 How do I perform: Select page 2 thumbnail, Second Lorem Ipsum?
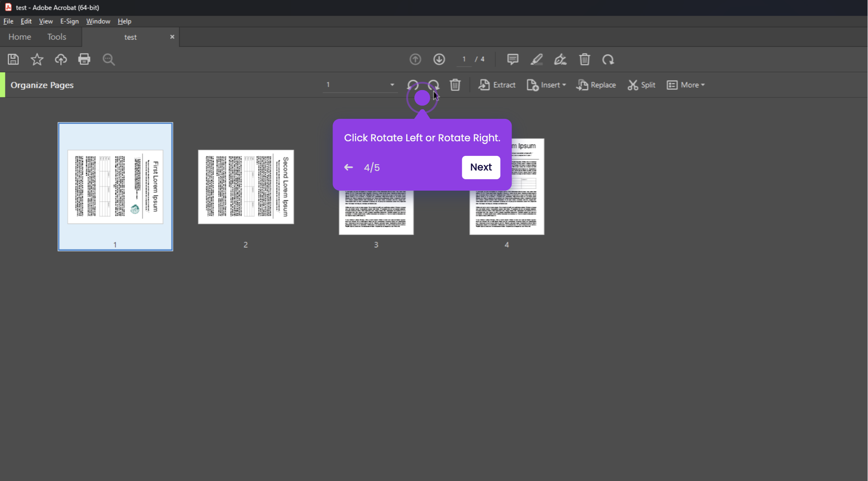(246, 187)
